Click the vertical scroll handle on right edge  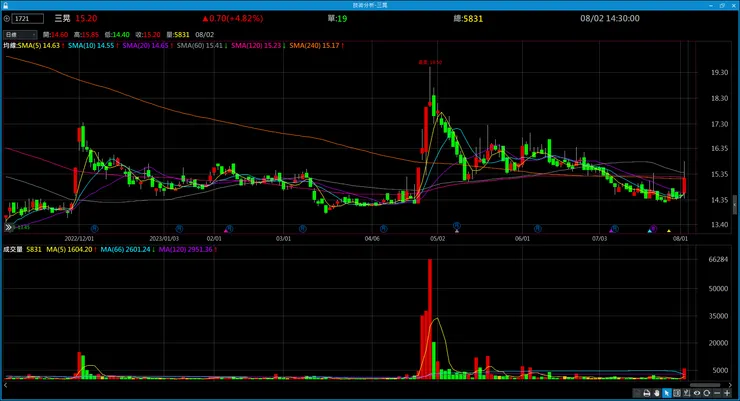[x=735, y=204]
